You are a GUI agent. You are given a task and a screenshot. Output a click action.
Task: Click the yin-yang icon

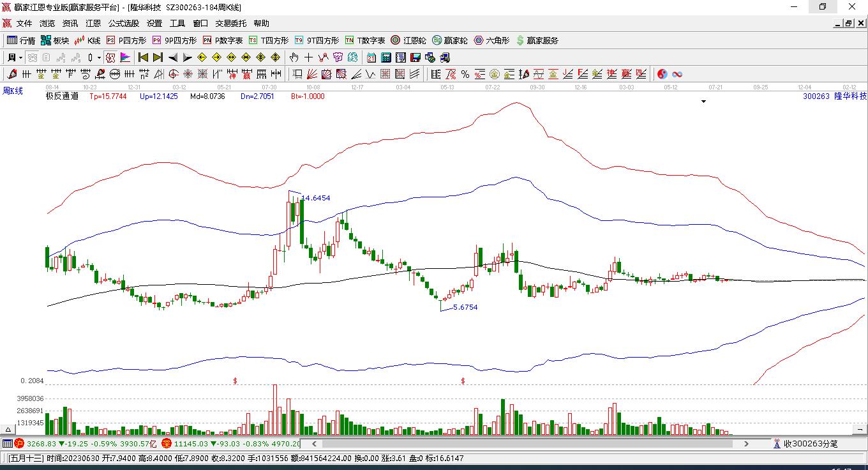click(662, 74)
